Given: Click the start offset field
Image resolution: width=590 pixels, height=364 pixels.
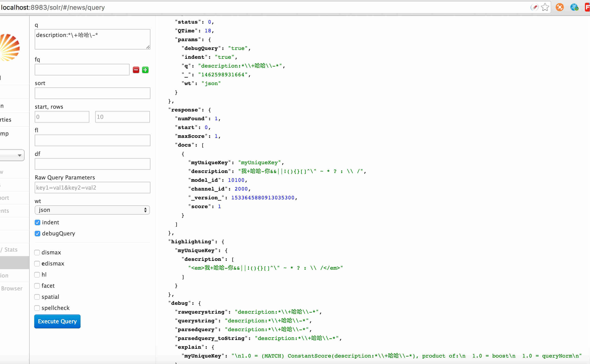Looking at the screenshot, I should pyautogui.click(x=62, y=117).
